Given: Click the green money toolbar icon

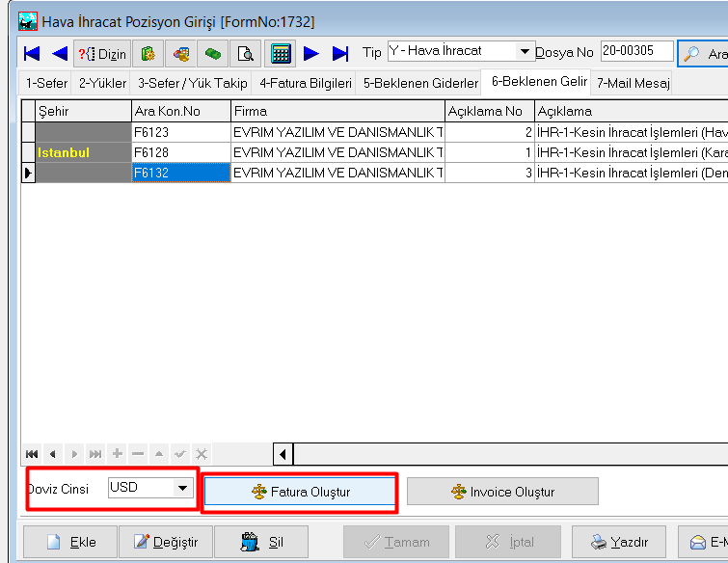Looking at the screenshot, I should tap(213, 54).
